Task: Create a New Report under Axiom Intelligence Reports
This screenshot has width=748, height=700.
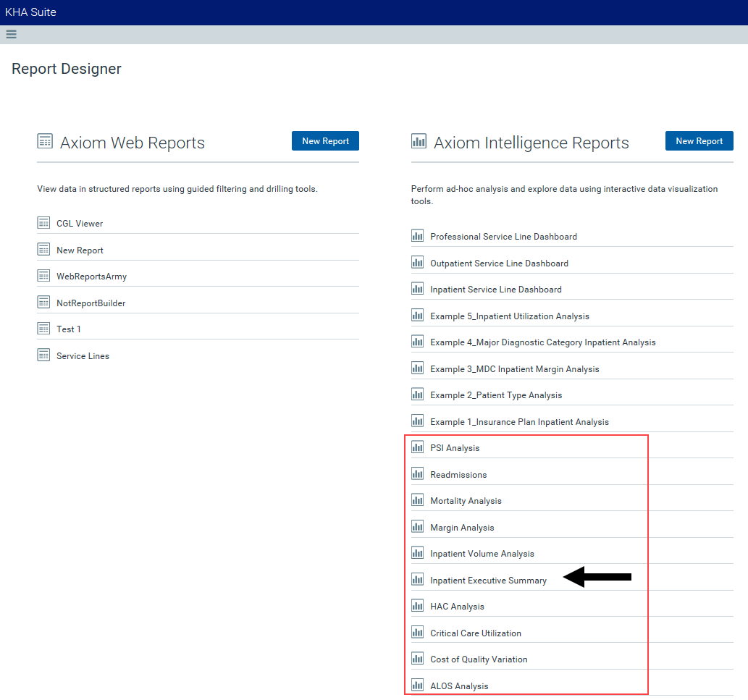Action: [699, 141]
